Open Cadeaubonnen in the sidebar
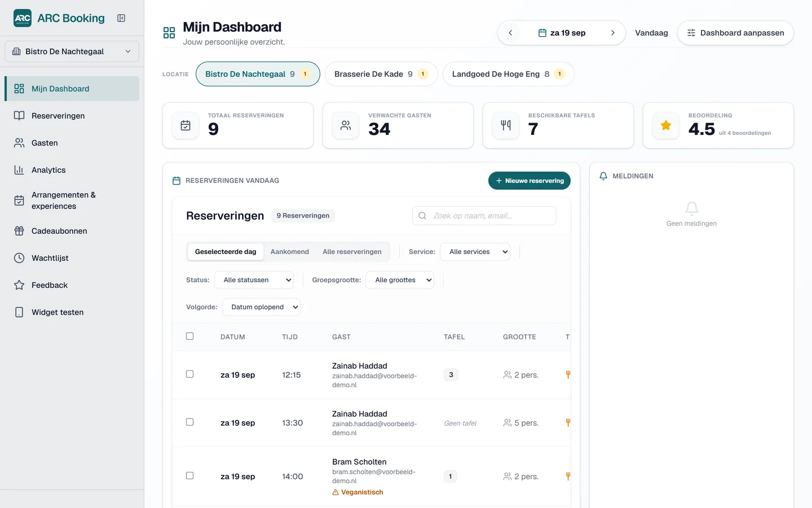This screenshot has width=812, height=508. 72,231
